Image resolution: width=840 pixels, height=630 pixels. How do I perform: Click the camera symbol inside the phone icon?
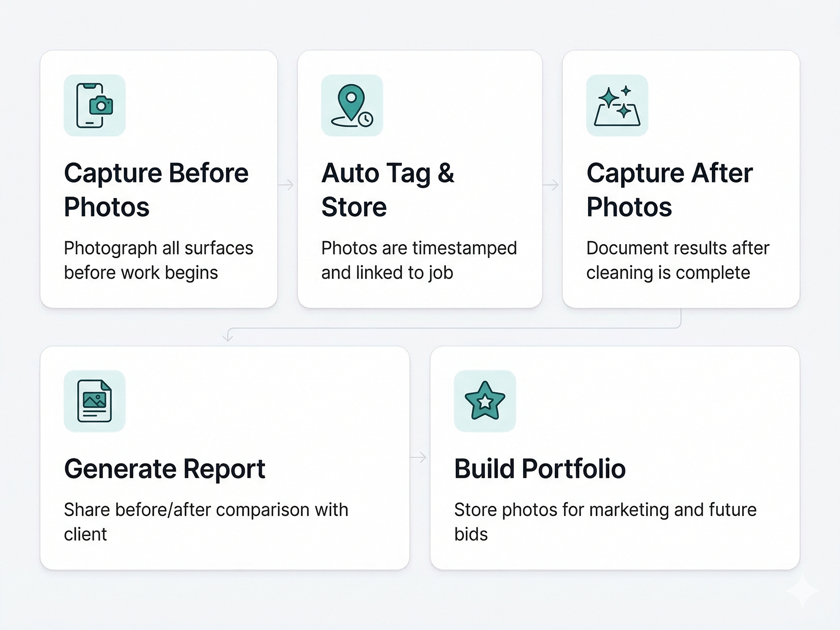[x=101, y=105]
